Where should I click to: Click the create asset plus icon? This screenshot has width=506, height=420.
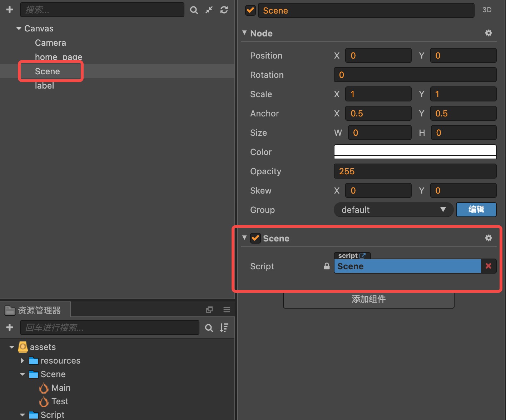click(10, 327)
